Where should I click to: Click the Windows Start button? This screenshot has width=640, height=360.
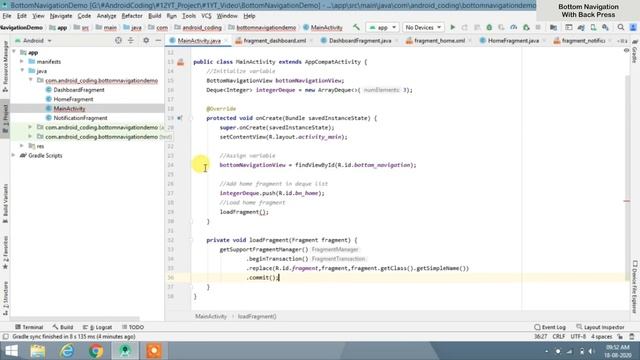click(x=11, y=351)
